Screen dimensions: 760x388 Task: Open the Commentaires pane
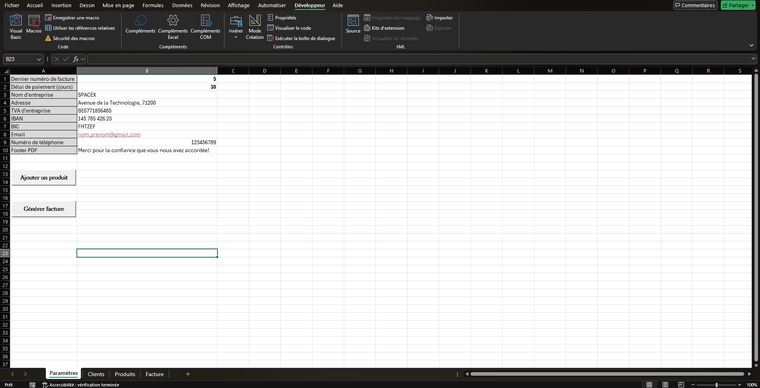tap(695, 5)
